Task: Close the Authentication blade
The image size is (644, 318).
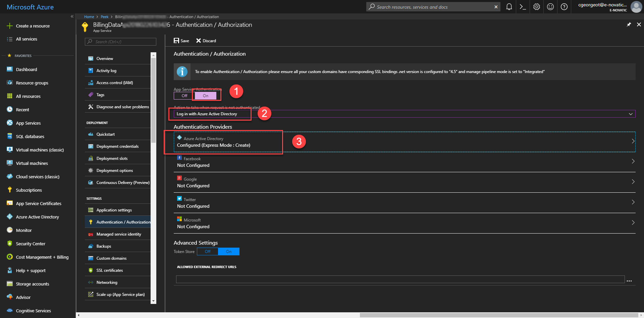Action: coord(639,24)
